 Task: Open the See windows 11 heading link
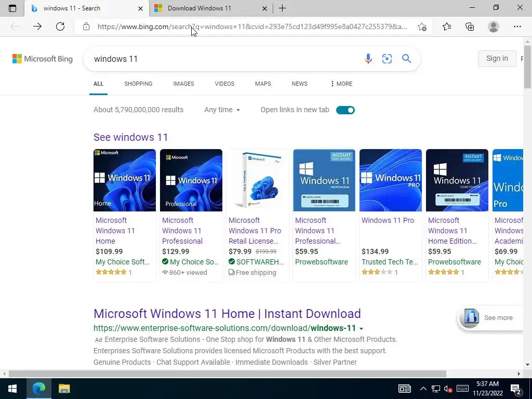coord(130,137)
